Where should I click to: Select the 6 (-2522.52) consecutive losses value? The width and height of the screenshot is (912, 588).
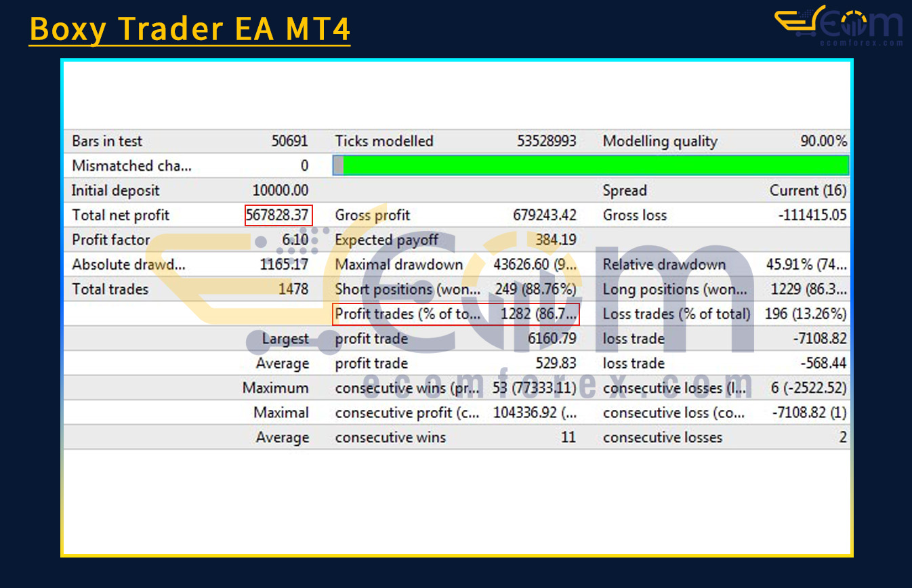(x=809, y=388)
